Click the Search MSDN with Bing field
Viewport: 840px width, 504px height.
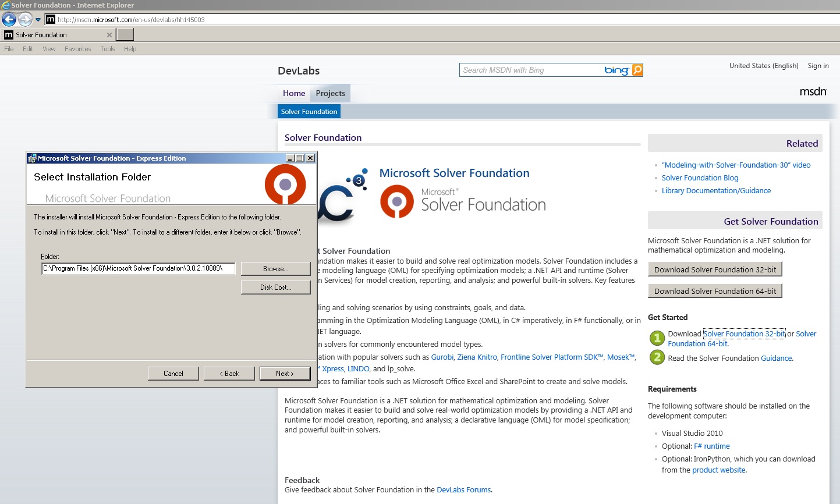(x=531, y=70)
